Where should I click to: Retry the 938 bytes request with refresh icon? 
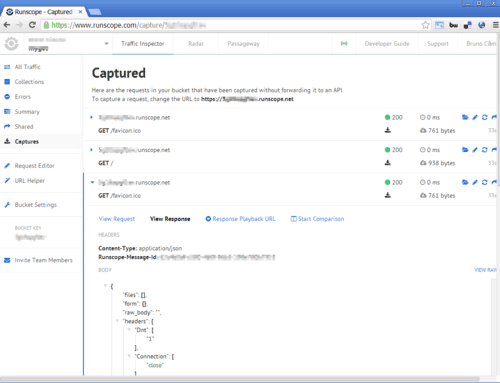(x=485, y=150)
